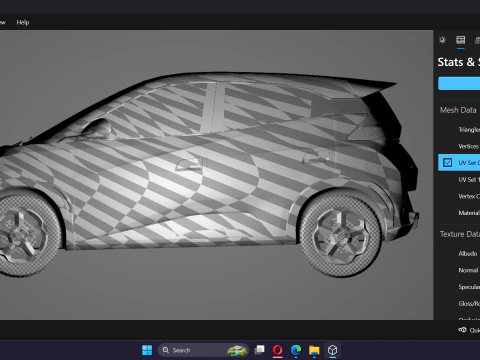
Task: Click the blue button under Stats heading
Action: click(459, 83)
